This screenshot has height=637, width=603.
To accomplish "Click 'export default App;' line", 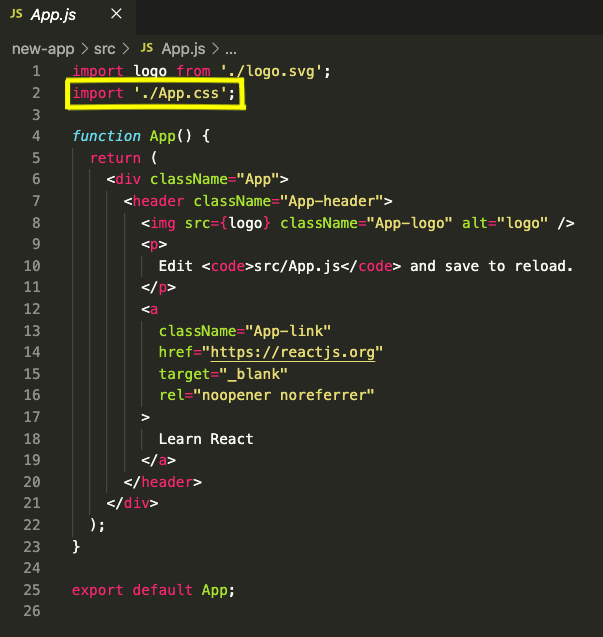I will (x=154, y=590).
